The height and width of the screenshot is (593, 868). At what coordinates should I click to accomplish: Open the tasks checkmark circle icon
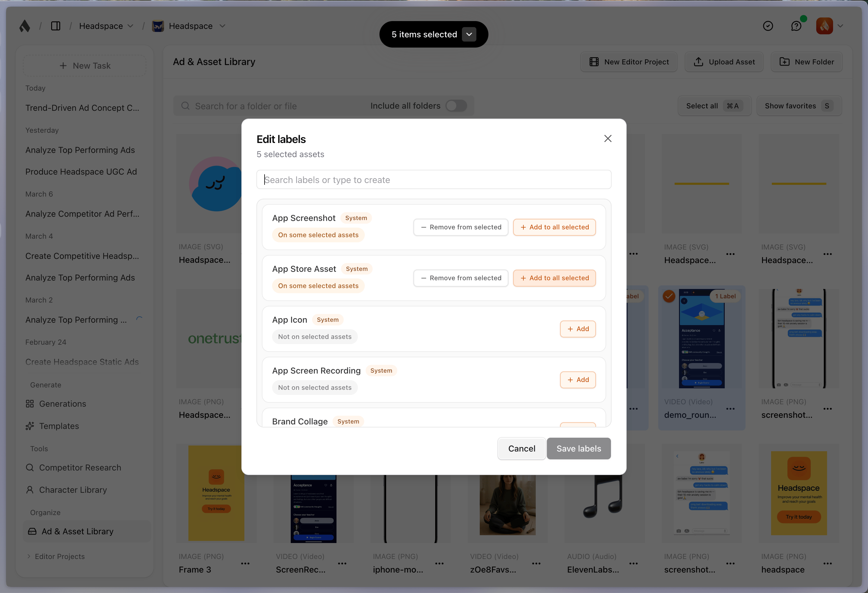point(768,26)
